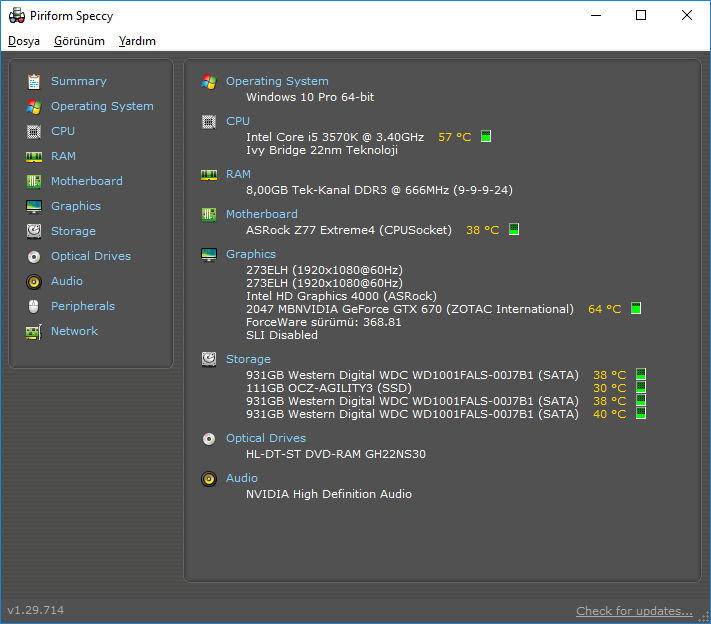Click the Check for updates link
Viewport: 711px width, 624px height.
tap(634, 611)
